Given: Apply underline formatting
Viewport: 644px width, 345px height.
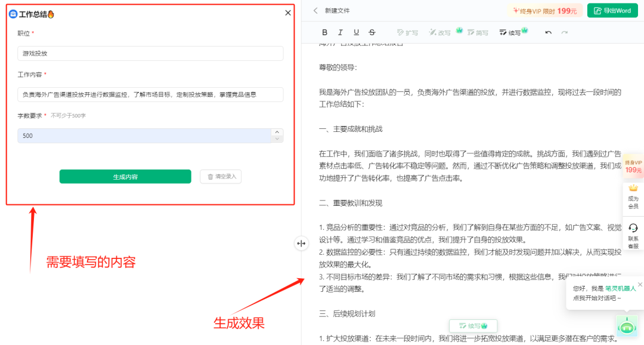Looking at the screenshot, I should [356, 32].
